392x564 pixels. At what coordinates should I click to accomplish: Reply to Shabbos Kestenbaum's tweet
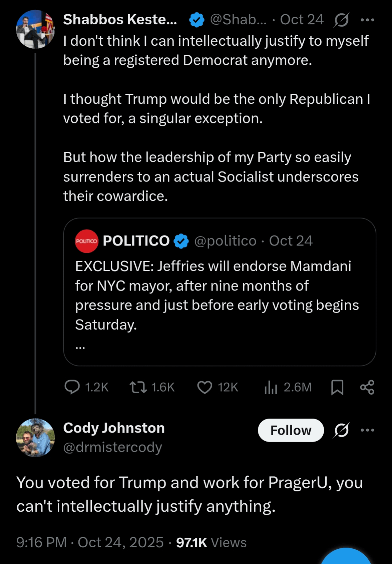tap(72, 387)
